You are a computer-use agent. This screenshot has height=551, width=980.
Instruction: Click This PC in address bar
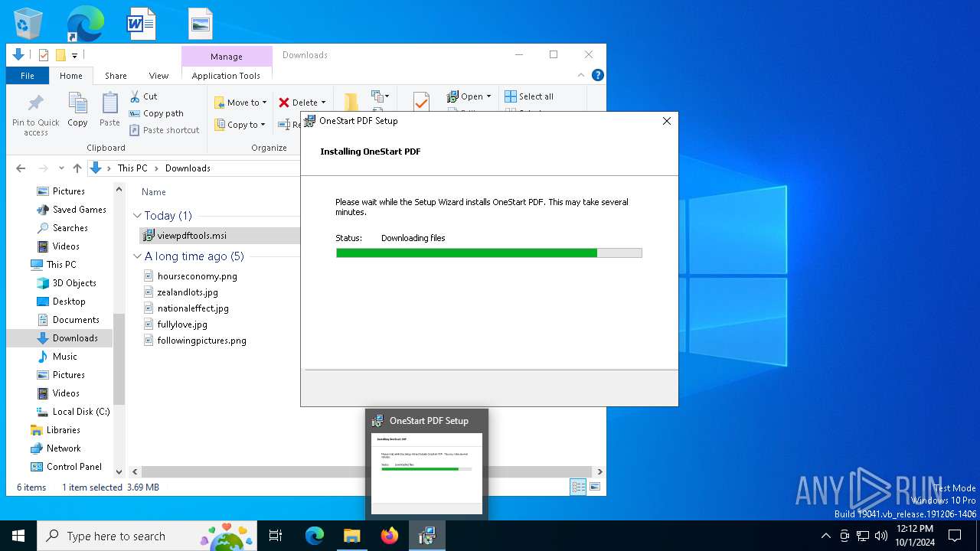[132, 168]
